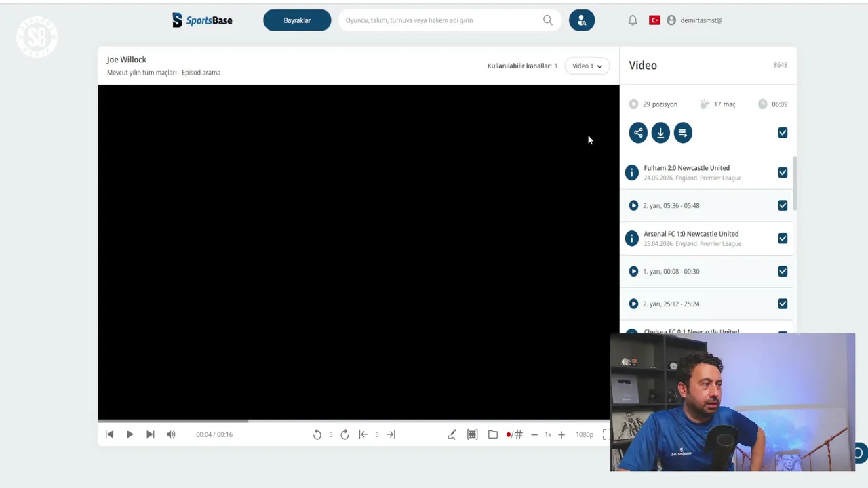Screen dimensions: 868x488
Task: Open the drawing pen tool
Action: coord(452,434)
